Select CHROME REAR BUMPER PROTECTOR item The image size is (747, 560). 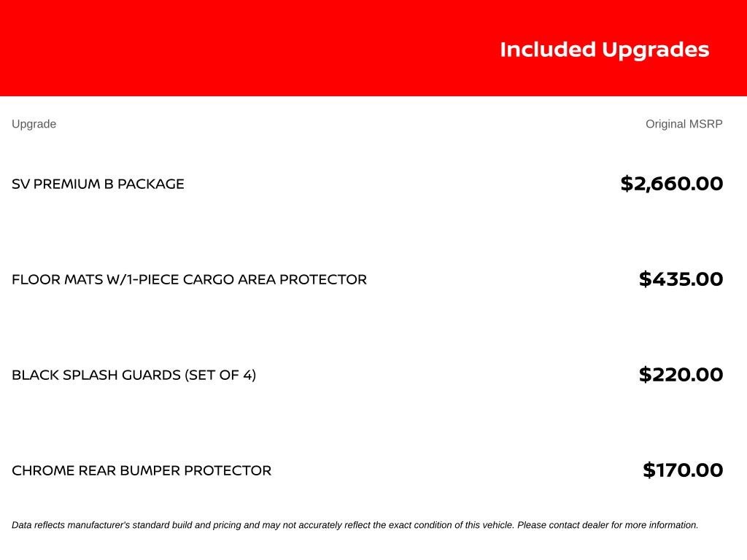click(x=142, y=470)
